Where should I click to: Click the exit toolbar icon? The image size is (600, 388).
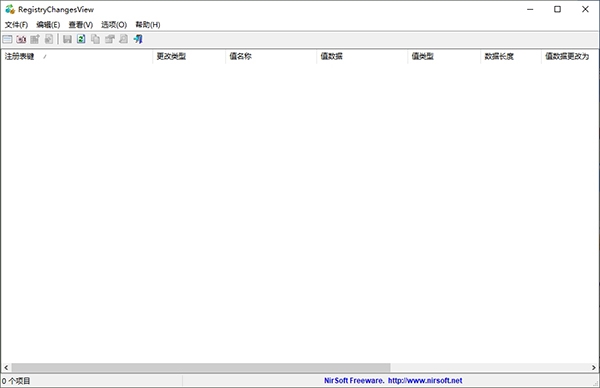point(138,39)
